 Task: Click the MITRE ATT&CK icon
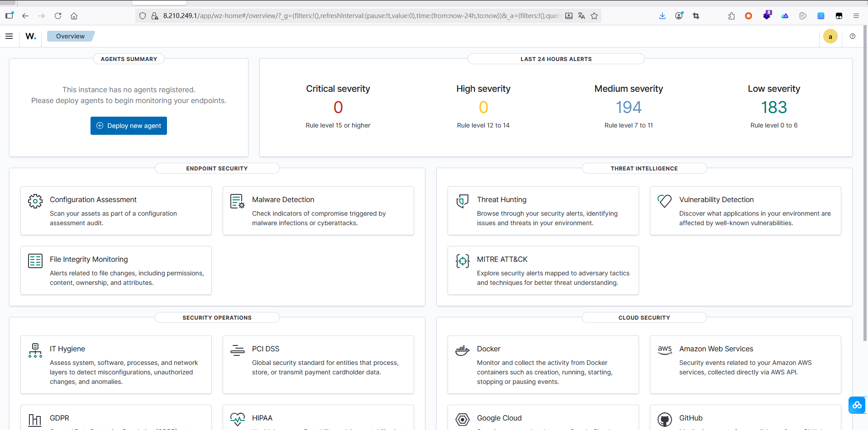coord(463,261)
